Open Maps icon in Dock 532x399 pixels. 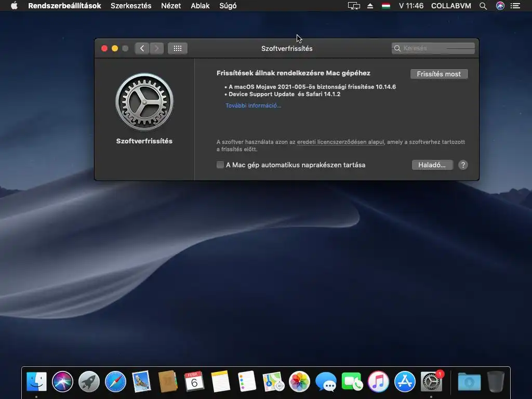pos(273,382)
